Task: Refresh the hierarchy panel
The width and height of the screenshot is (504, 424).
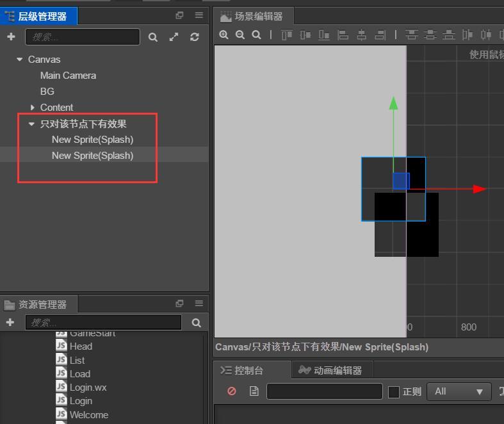Action: 195,37
